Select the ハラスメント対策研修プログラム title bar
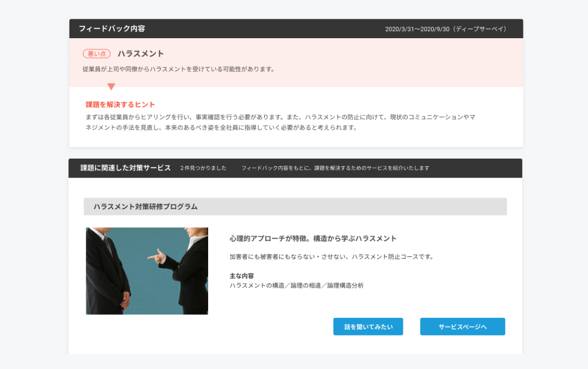The width and height of the screenshot is (588, 369). (x=295, y=206)
